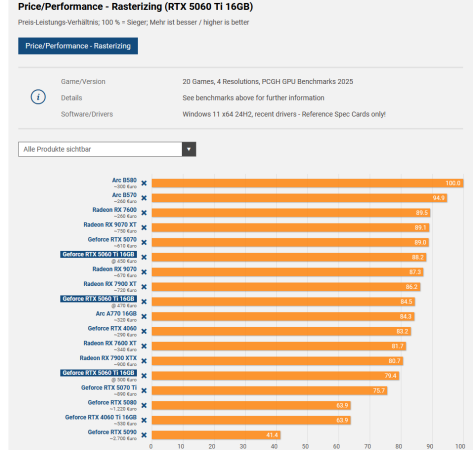This screenshot has width=474, height=450.
Task: Click the Geforce RTX 4060 Ti 16GB name
Action: pos(101,417)
